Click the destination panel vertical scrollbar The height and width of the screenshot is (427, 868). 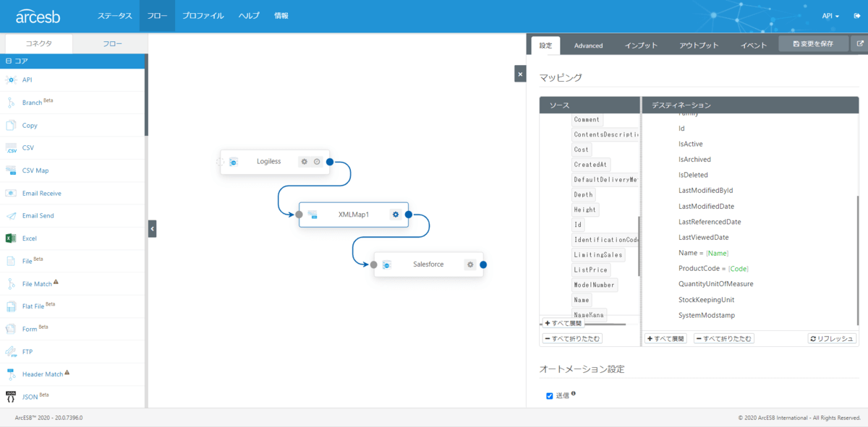857,260
